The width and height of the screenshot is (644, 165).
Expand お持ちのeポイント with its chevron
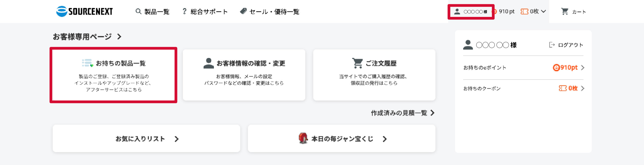point(583,67)
